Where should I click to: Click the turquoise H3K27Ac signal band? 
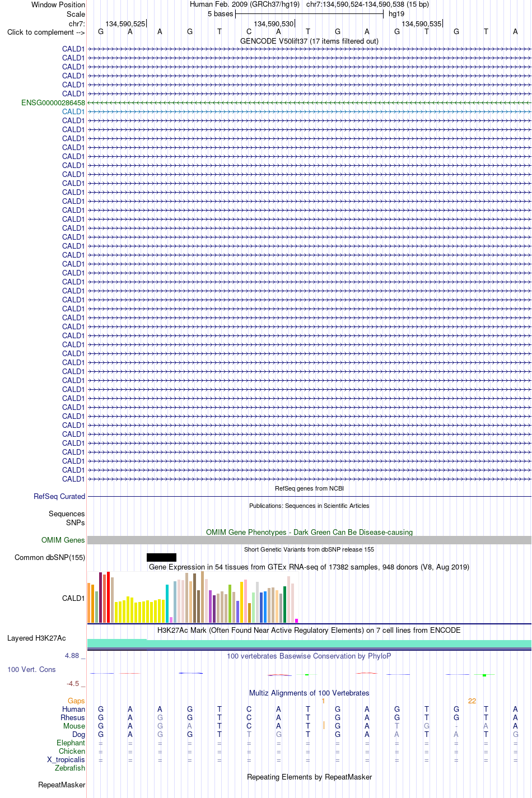[x=309, y=643]
